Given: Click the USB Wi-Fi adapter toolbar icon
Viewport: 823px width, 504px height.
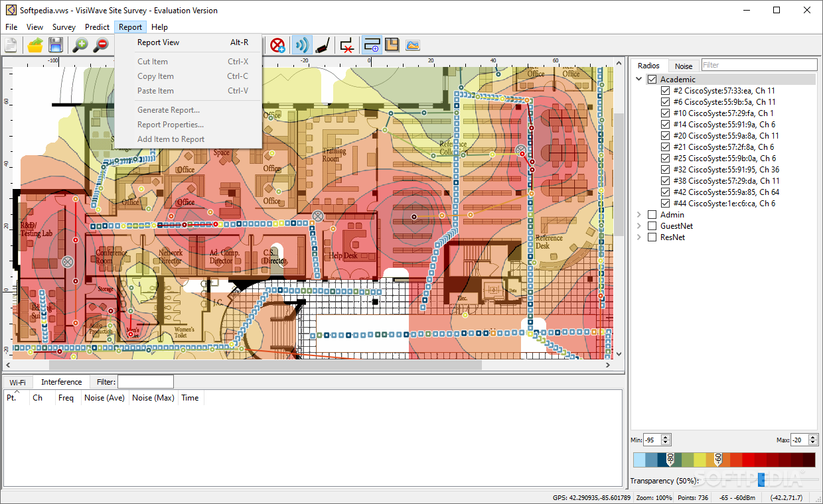Looking at the screenshot, I should pyautogui.click(x=323, y=45).
